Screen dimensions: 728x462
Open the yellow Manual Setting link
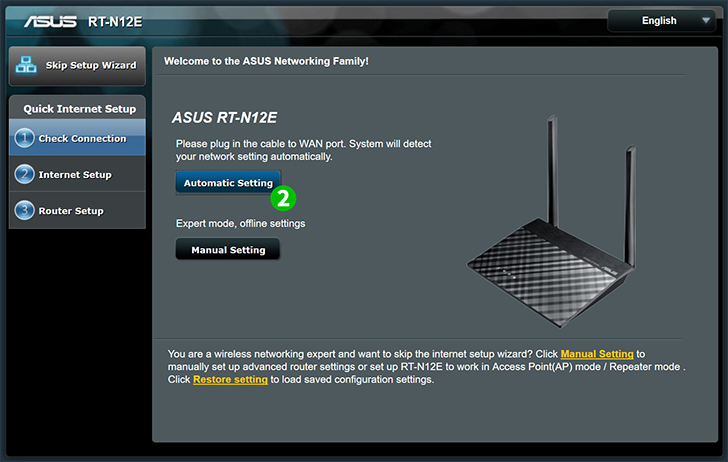[x=597, y=354]
